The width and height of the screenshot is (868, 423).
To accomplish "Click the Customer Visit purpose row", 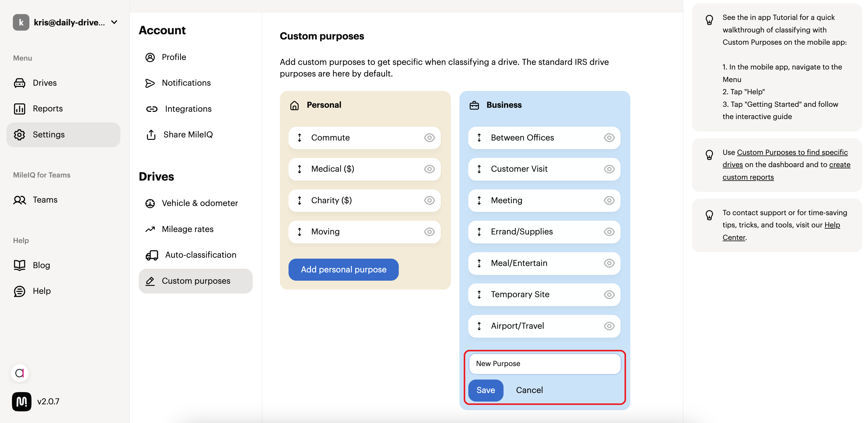I will pyautogui.click(x=544, y=169).
